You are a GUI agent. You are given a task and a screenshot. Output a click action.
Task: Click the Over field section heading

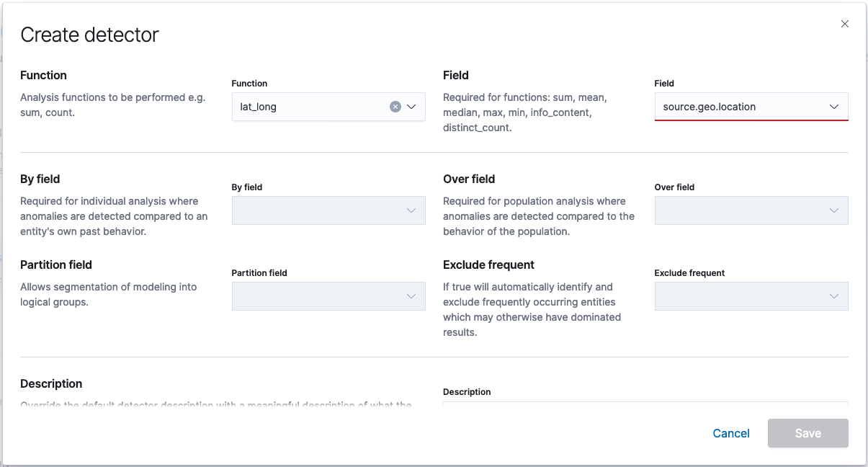click(x=469, y=179)
